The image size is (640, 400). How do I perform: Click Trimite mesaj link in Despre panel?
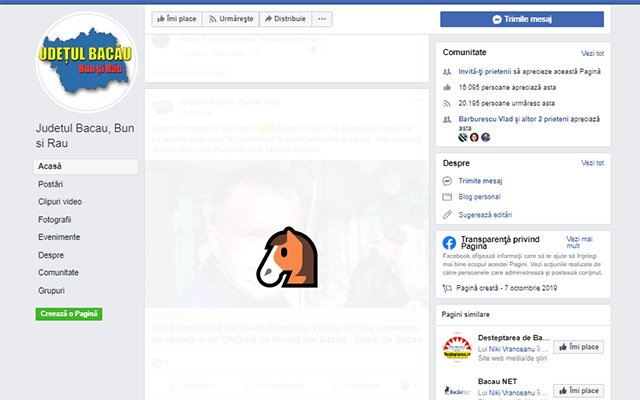[x=480, y=181]
